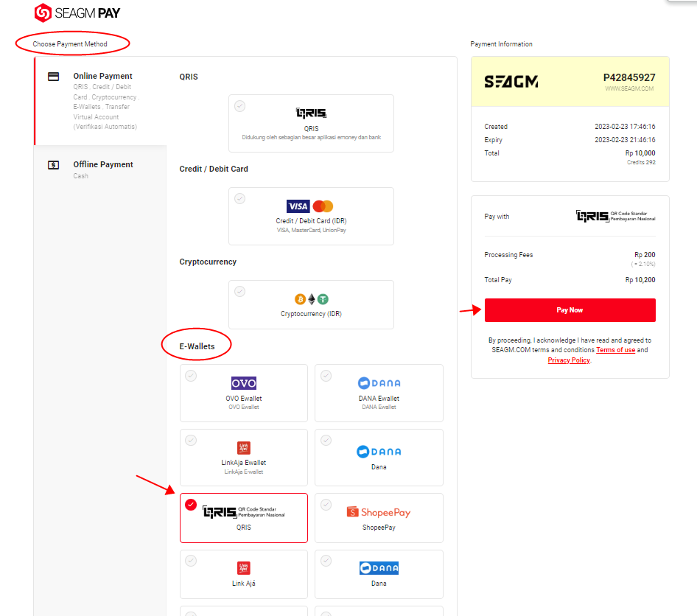The height and width of the screenshot is (616, 697).
Task: Click the ShopeePay label text
Action: 379,528
